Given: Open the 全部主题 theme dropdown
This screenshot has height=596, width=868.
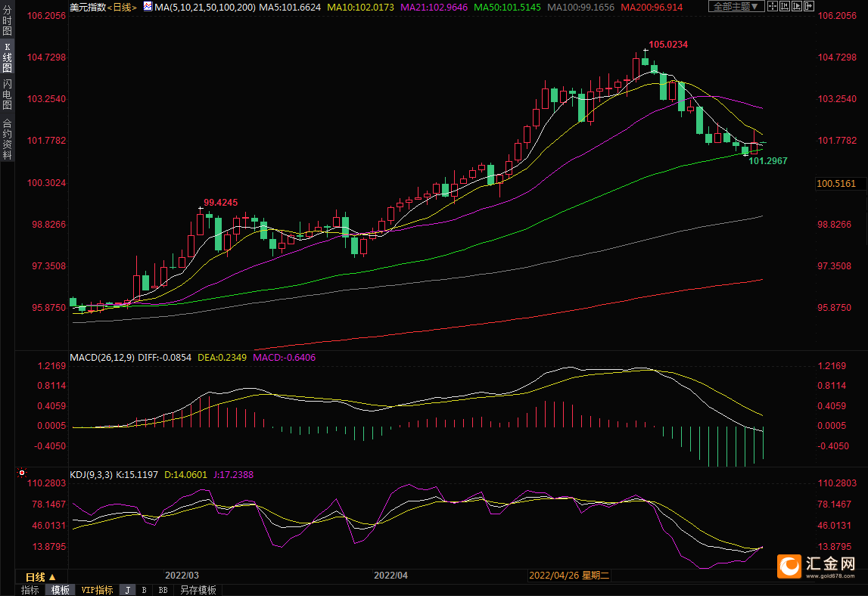Looking at the screenshot, I should click(736, 7).
